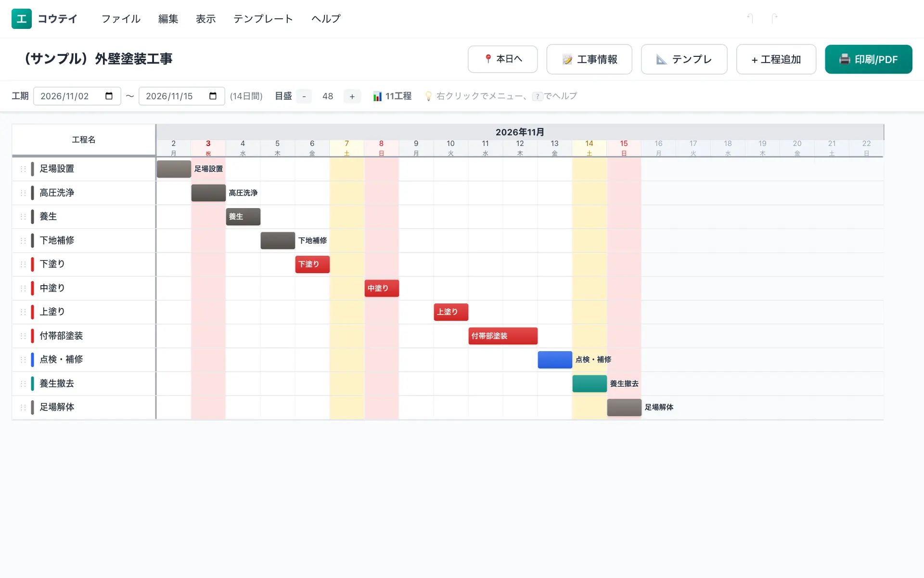The width and height of the screenshot is (924, 578).
Task: Select the red 付帯部塗装 gantt bar
Action: click(x=503, y=336)
